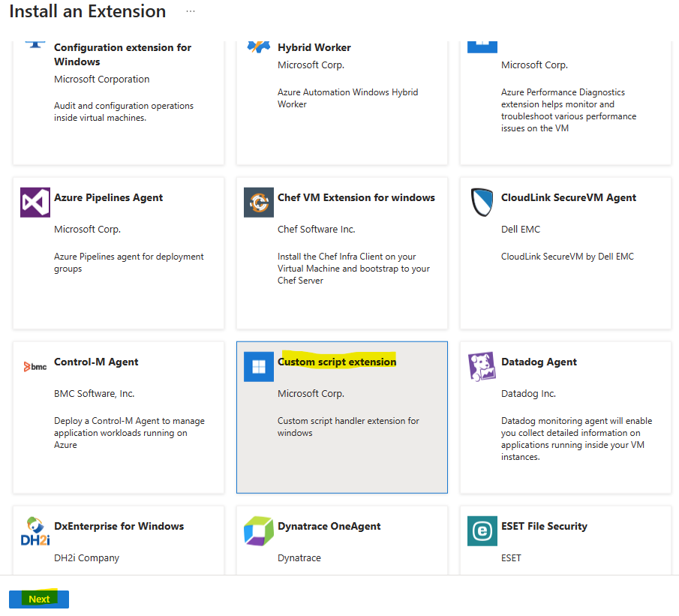Open the ellipsis menu beside Install an Extension

(191, 11)
